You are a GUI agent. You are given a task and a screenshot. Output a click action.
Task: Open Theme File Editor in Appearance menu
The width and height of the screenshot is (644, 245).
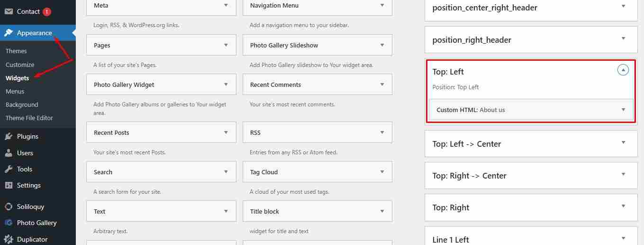pos(29,118)
